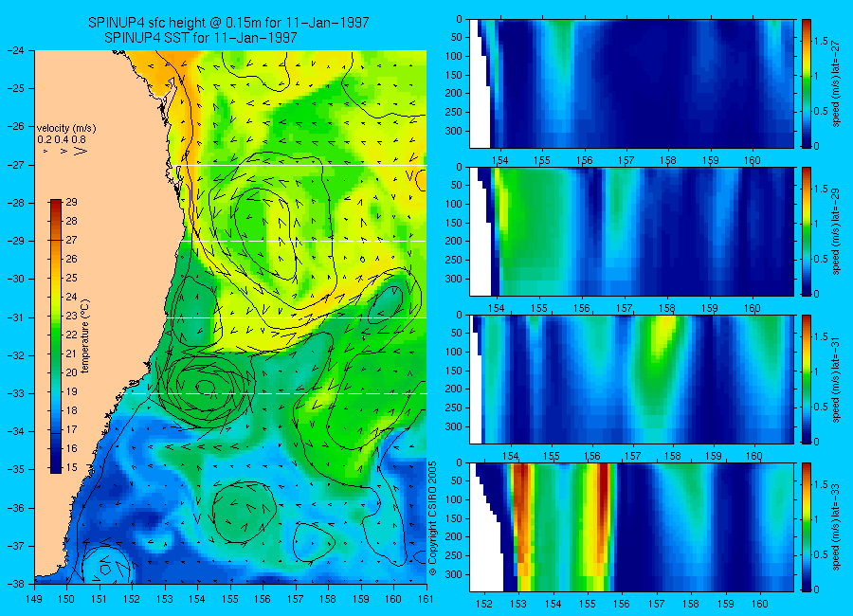Click the subtitle "SPINUP4 SST for 11-Jan-1997"
The height and width of the screenshot is (616, 853).
201,38
